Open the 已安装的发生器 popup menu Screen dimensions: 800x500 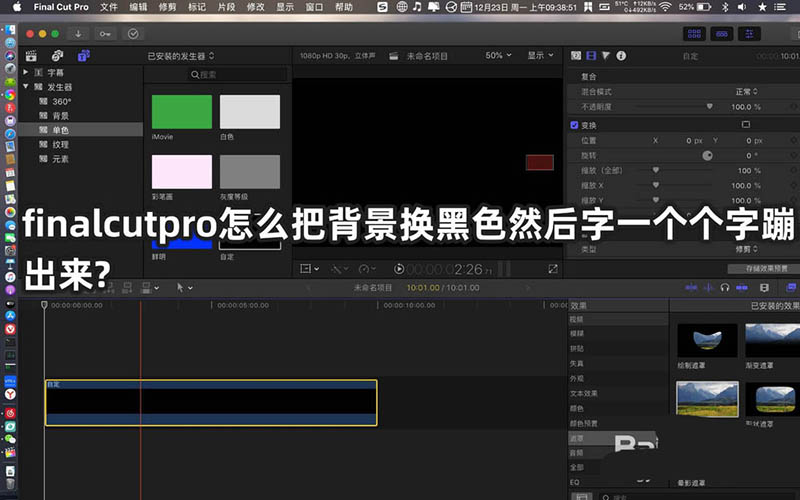[181, 56]
